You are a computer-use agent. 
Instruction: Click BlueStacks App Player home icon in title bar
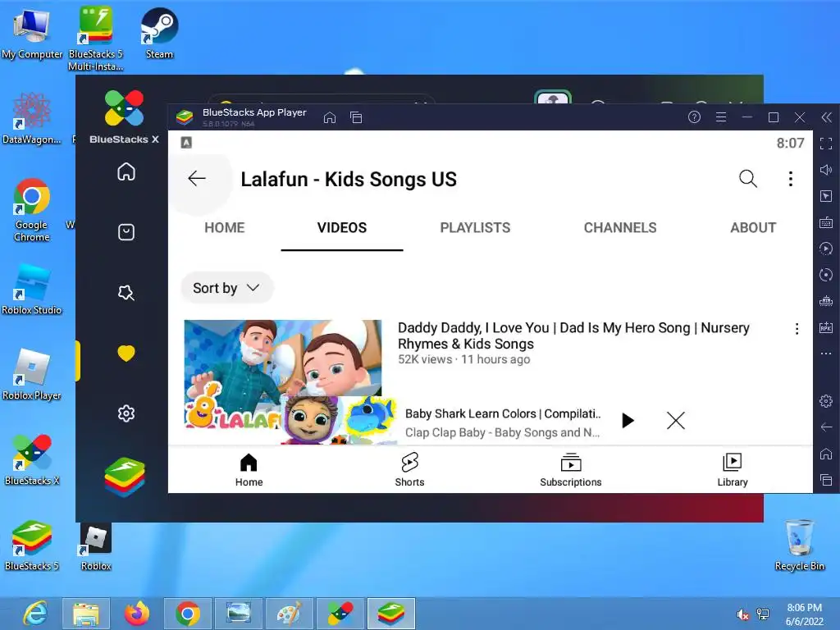tap(330, 117)
